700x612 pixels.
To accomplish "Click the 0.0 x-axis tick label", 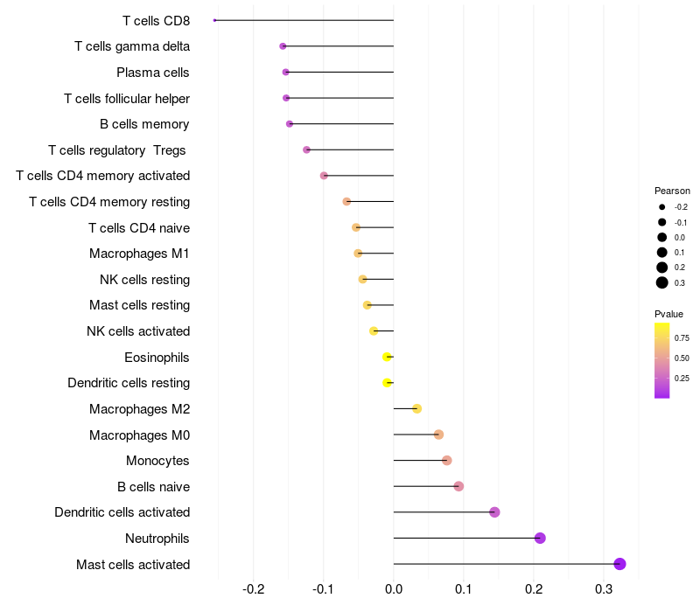I will coord(394,590).
